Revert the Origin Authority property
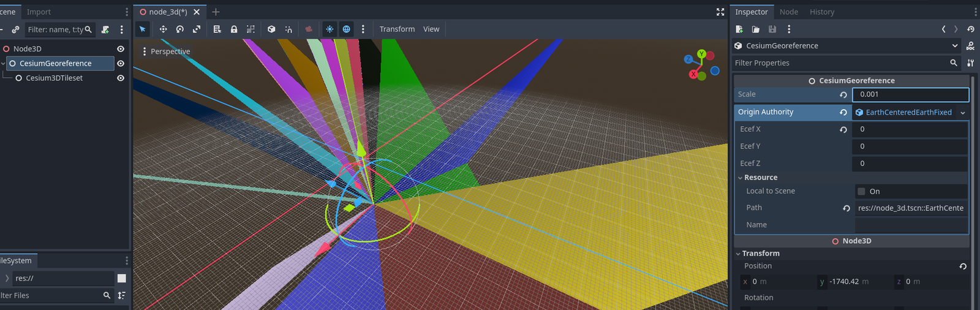 [x=843, y=112]
